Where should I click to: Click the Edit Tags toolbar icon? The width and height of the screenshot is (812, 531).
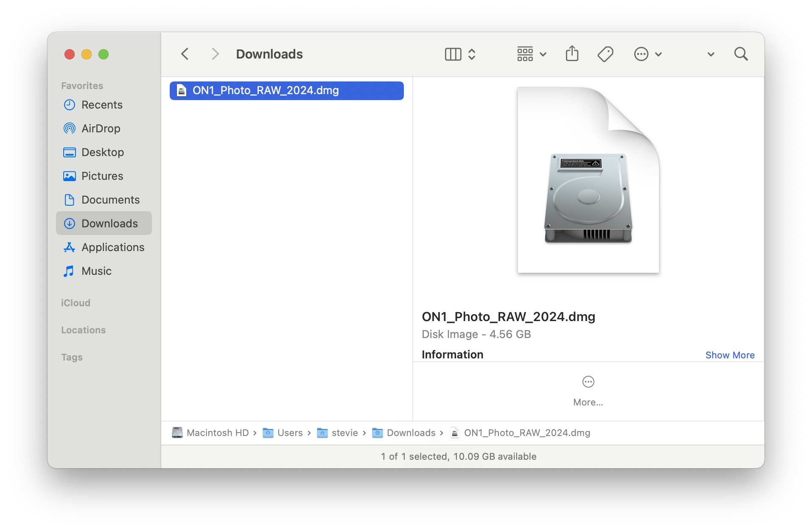pyautogui.click(x=605, y=54)
